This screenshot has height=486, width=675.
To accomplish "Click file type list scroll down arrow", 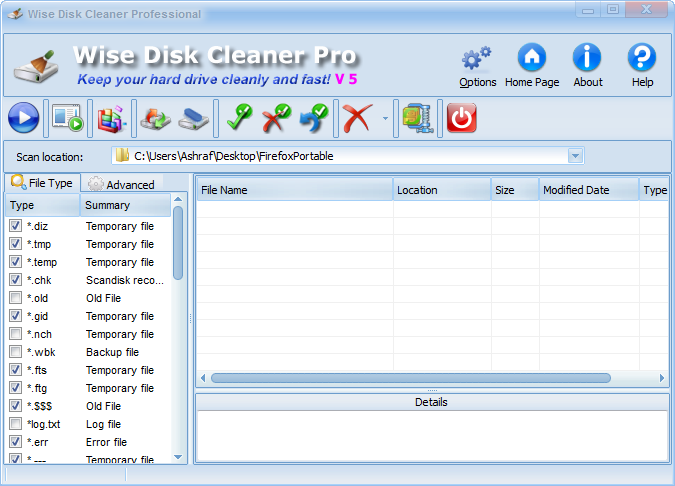I will (x=178, y=457).
